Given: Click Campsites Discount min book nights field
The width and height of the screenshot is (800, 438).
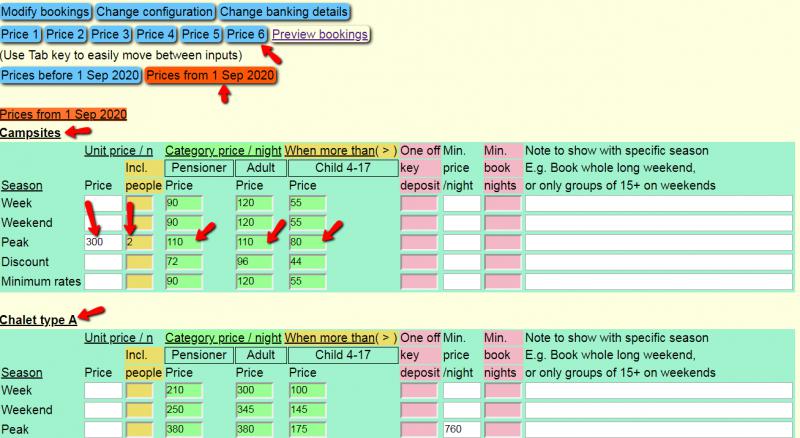Looking at the screenshot, I should [501, 262].
